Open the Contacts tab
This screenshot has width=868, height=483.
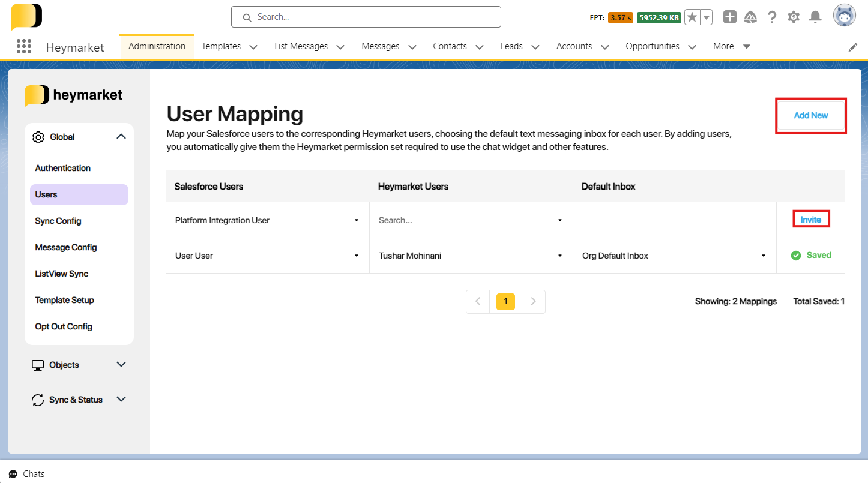(x=450, y=46)
